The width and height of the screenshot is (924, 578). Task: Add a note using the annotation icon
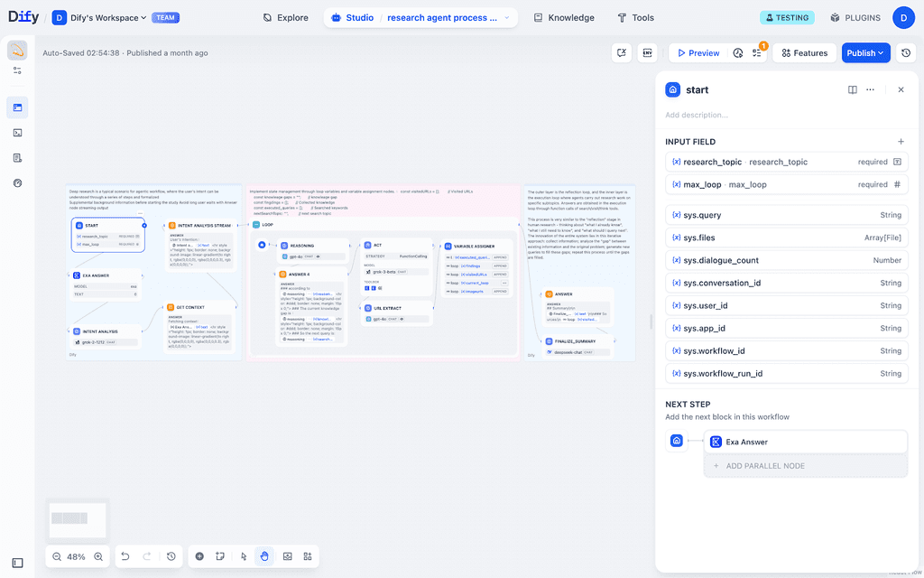(221, 556)
